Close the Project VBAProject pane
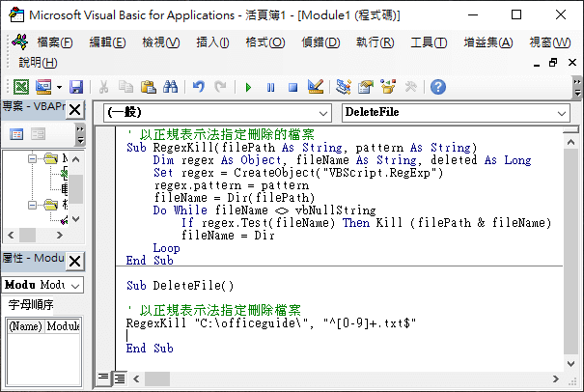 click(75, 110)
